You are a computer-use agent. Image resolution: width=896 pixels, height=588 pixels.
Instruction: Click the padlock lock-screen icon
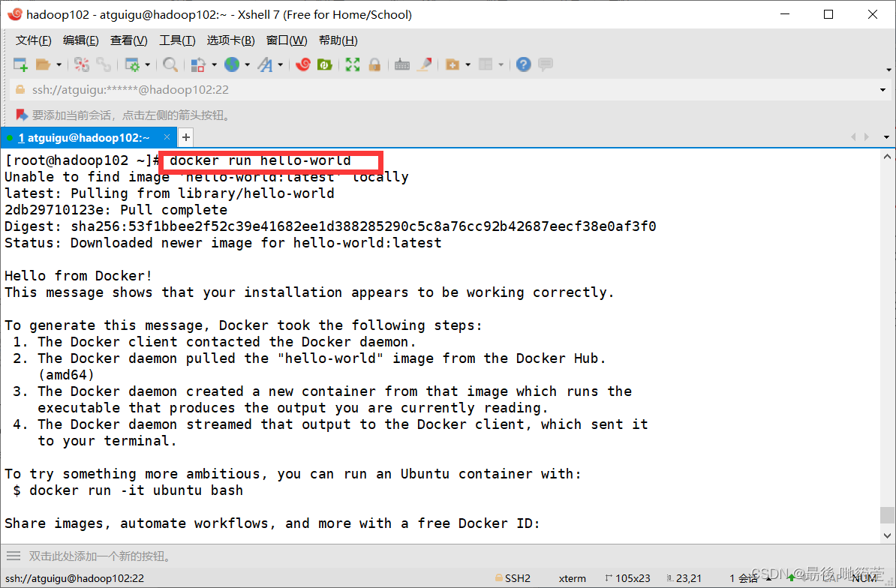[x=375, y=64]
